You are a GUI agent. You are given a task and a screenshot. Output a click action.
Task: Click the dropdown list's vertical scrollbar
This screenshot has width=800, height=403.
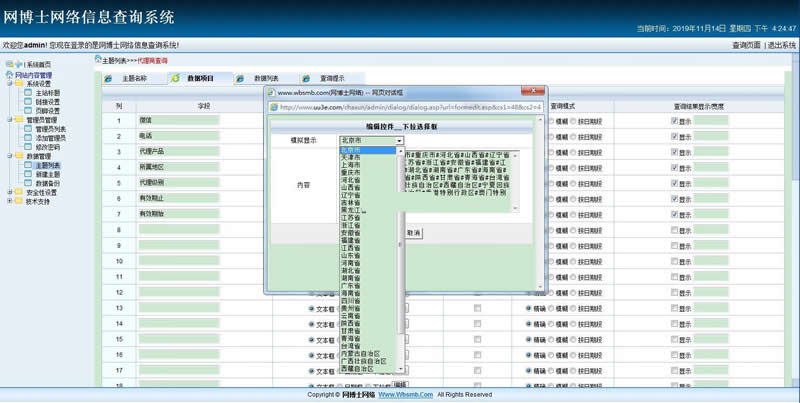[x=401, y=260]
